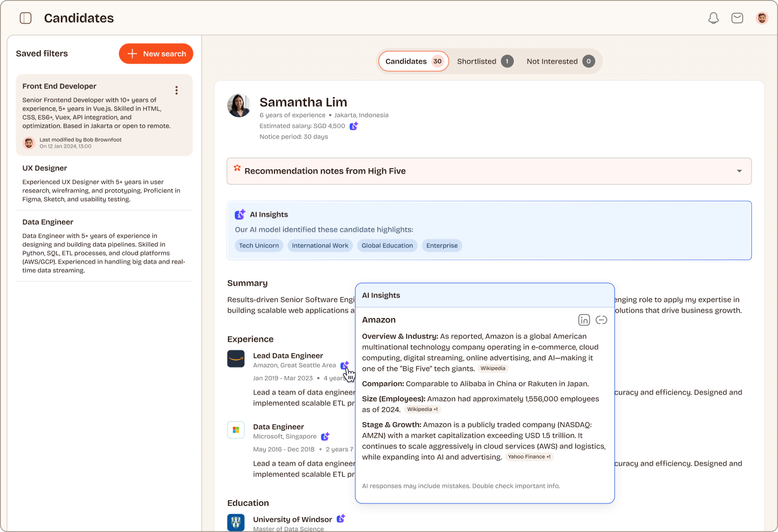Select the Tech Unicorn highlight tag
The width and height of the screenshot is (778, 532).
click(x=259, y=245)
